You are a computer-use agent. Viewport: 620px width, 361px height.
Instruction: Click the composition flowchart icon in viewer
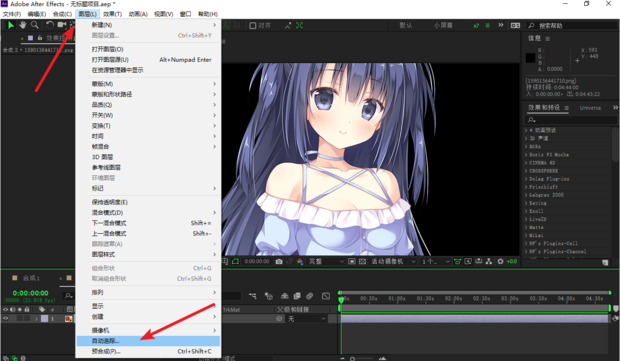pos(489,261)
